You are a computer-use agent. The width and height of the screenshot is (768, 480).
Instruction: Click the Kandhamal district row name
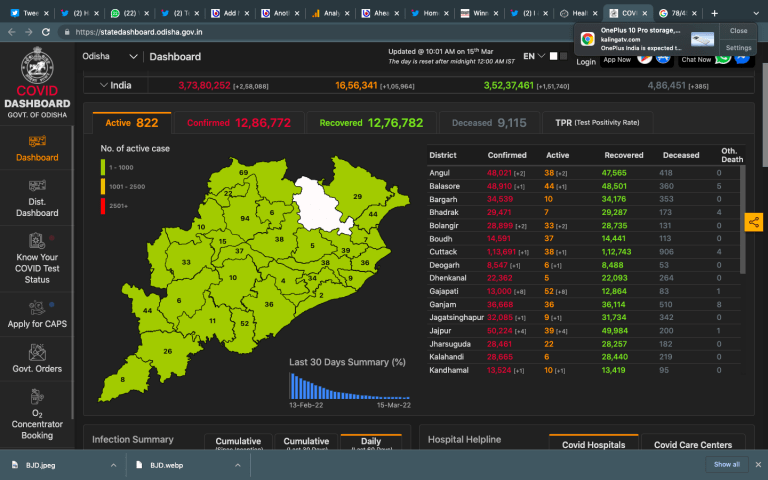click(x=449, y=370)
